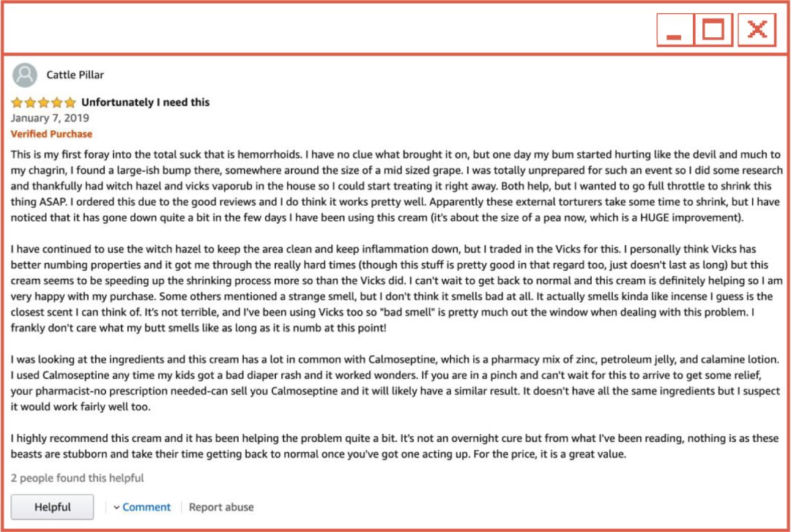
Task: Click the "2 people found this helpful" text
Action: pyautogui.click(x=77, y=478)
